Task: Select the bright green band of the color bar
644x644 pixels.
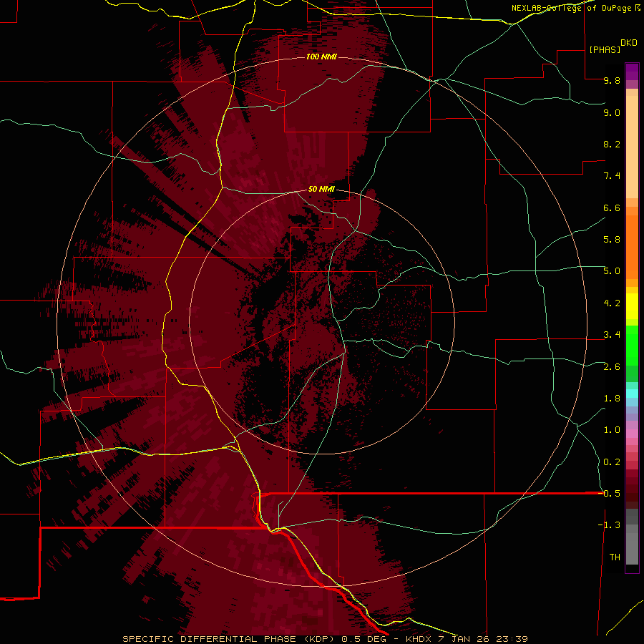Action: pyautogui.click(x=632, y=346)
